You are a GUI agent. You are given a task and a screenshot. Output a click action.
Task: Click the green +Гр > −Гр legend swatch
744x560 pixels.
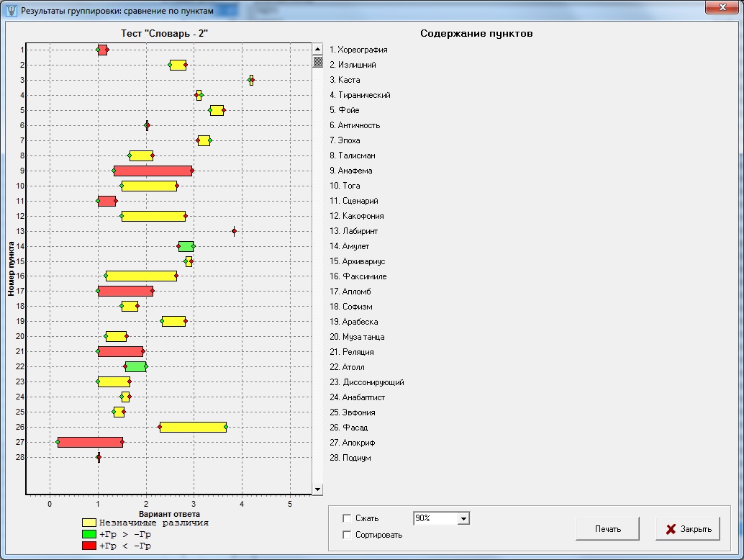tap(89, 535)
